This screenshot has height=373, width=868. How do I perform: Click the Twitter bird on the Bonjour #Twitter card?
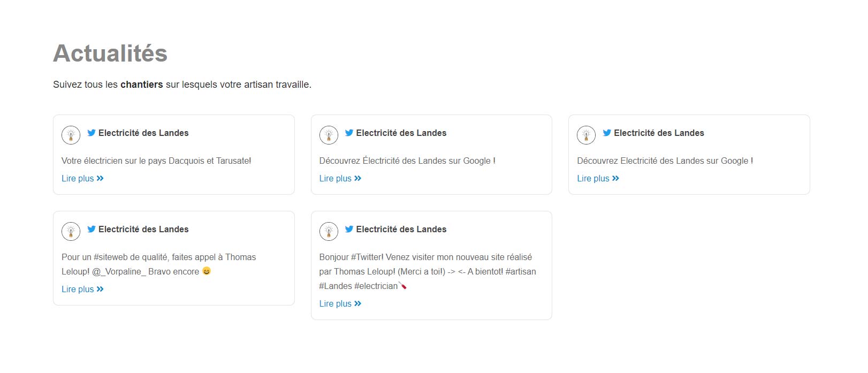point(349,229)
